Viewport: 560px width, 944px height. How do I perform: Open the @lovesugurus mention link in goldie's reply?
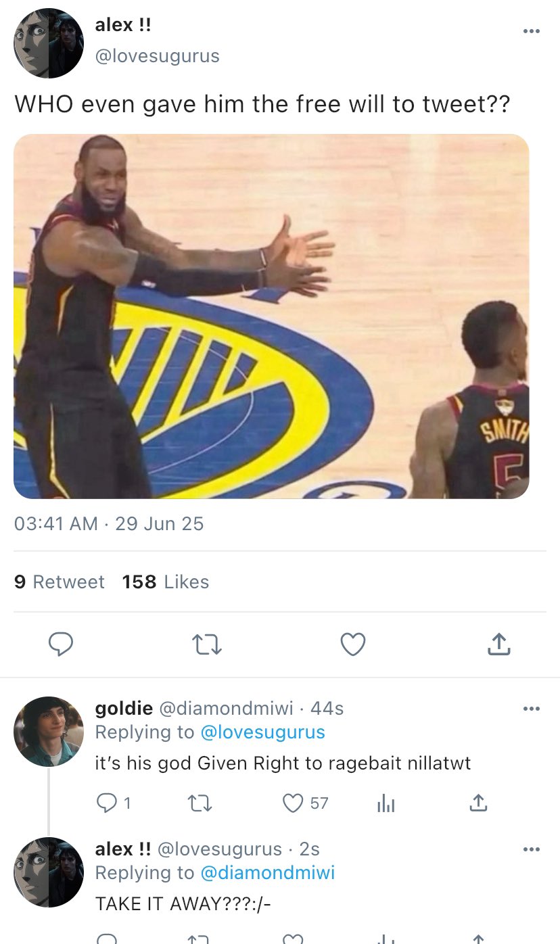(262, 732)
